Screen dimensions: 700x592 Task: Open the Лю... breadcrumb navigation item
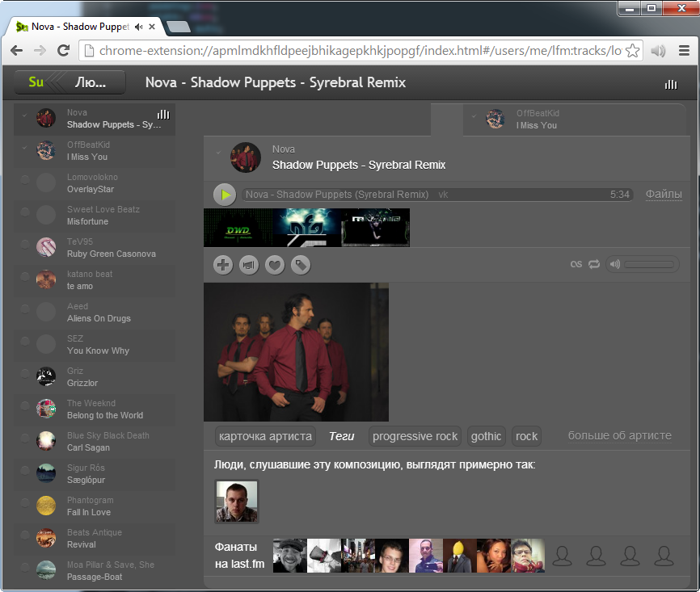tap(91, 82)
